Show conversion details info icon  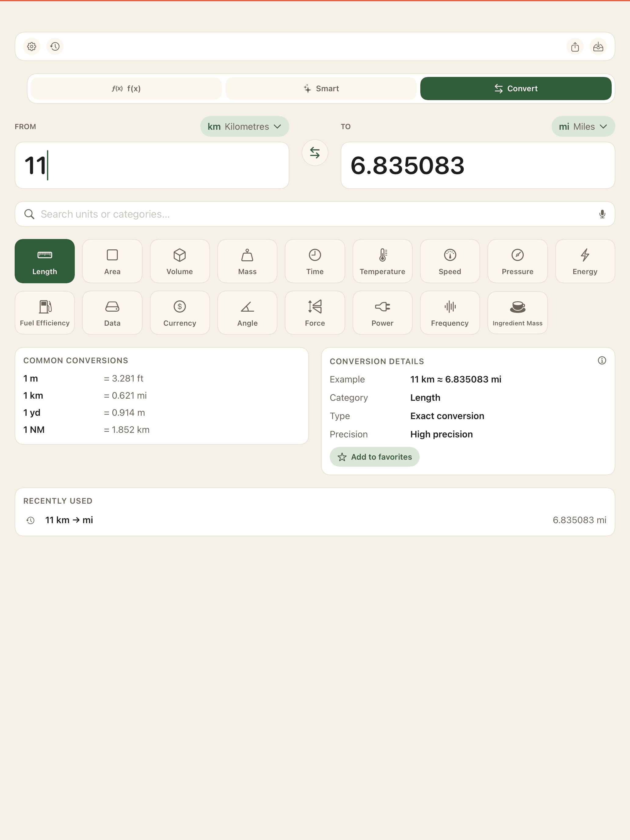tap(602, 360)
